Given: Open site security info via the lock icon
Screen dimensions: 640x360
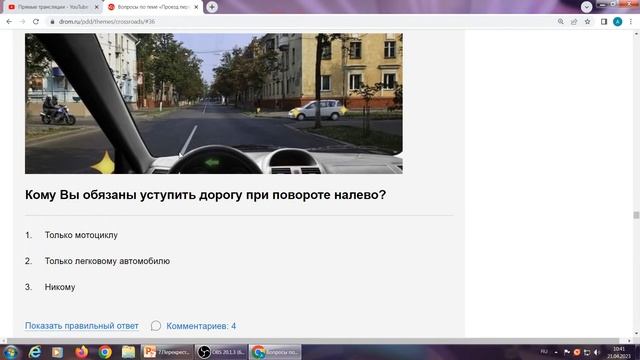Looking at the screenshot, I should click(52, 22).
